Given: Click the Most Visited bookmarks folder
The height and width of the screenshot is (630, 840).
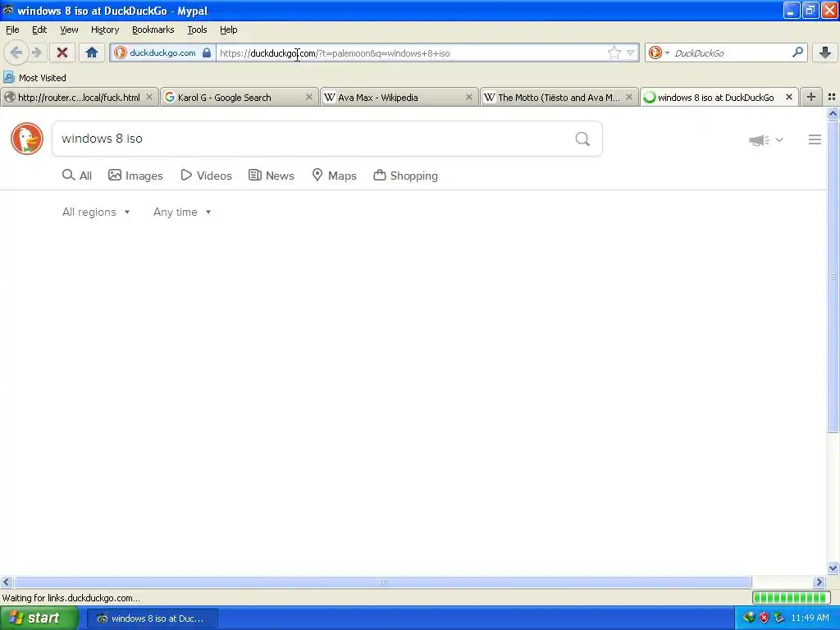Looking at the screenshot, I should click(35, 78).
